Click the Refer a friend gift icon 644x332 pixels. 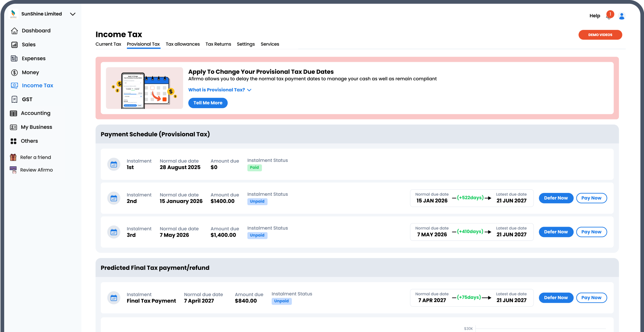(x=13, y=157)
